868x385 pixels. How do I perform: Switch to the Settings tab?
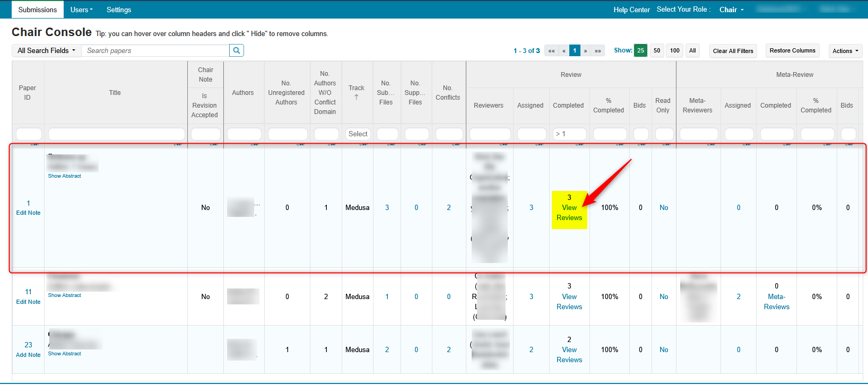tap(119, 10)
